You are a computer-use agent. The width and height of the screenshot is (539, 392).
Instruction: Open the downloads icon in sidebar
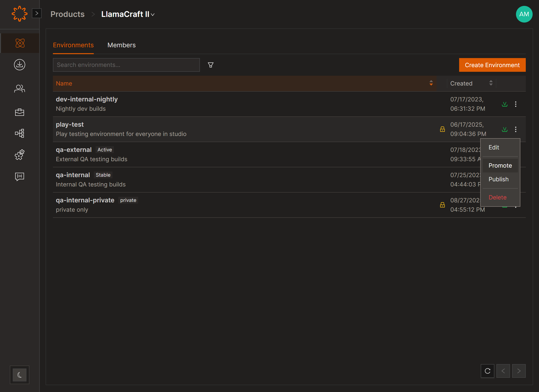pyautogui.click(x=20, y=65)
